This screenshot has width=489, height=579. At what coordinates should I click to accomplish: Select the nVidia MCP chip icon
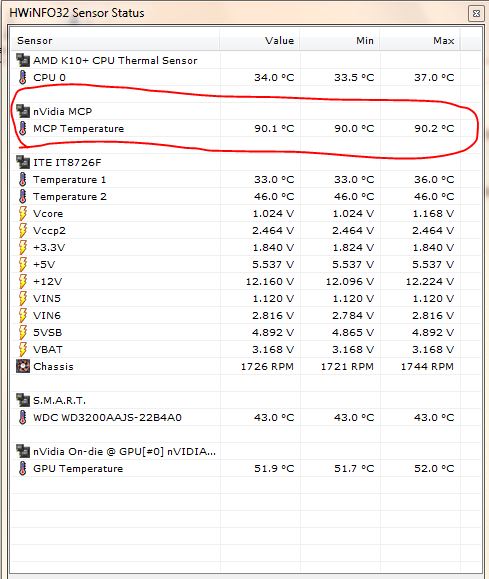click(x=23, y=111)
